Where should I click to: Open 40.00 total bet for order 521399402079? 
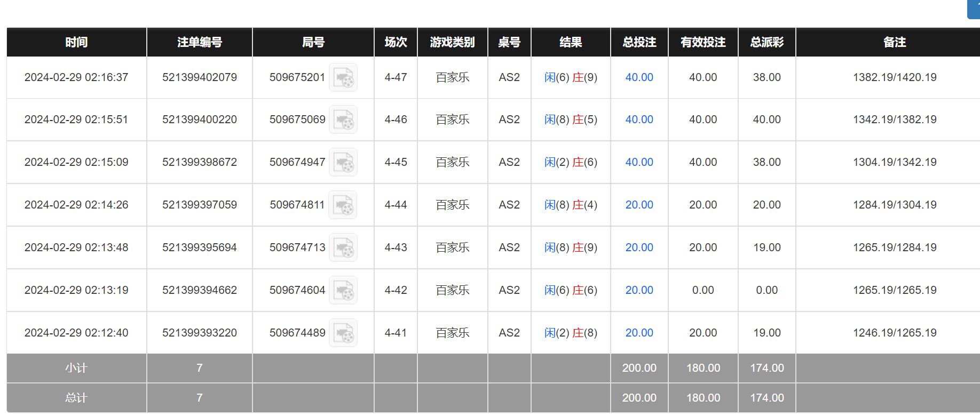click(x=639, y=77)
